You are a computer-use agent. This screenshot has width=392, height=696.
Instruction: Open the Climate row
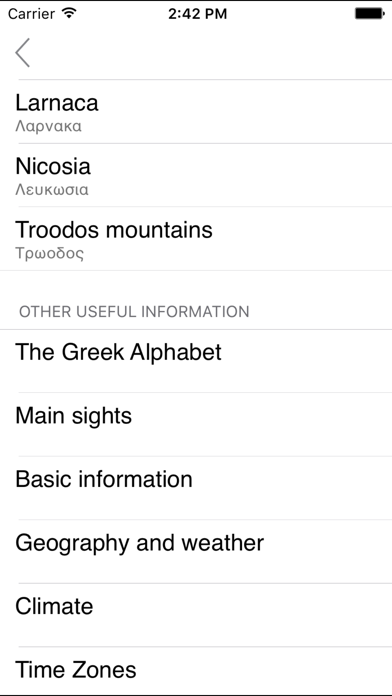(196, 615)
